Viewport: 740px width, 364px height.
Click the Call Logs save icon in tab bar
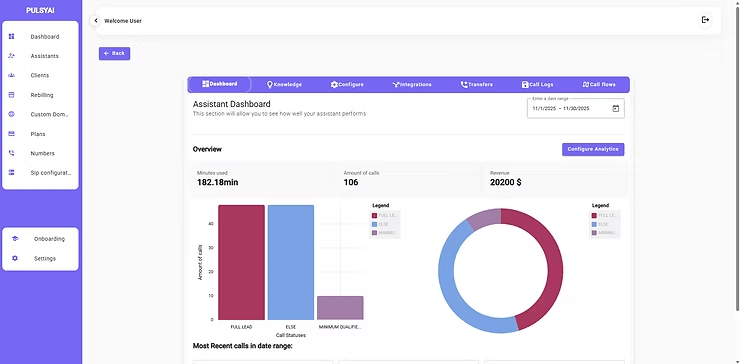pos(525,85)
